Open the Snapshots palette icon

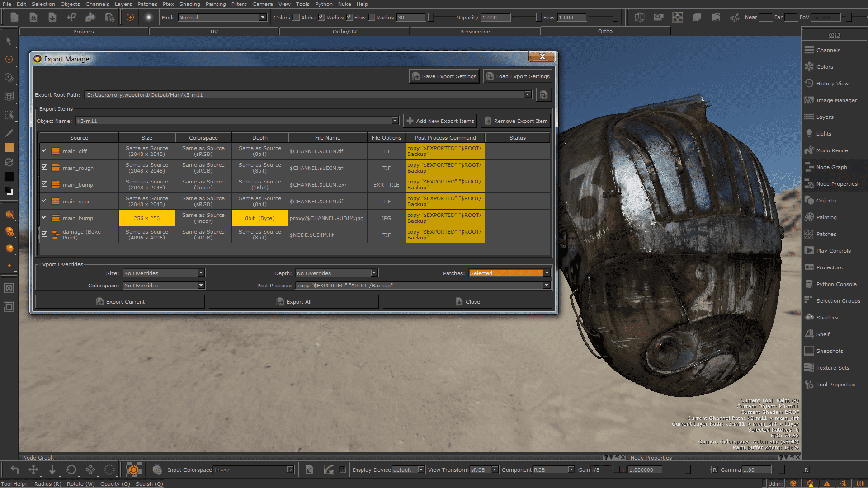(809, 351)
